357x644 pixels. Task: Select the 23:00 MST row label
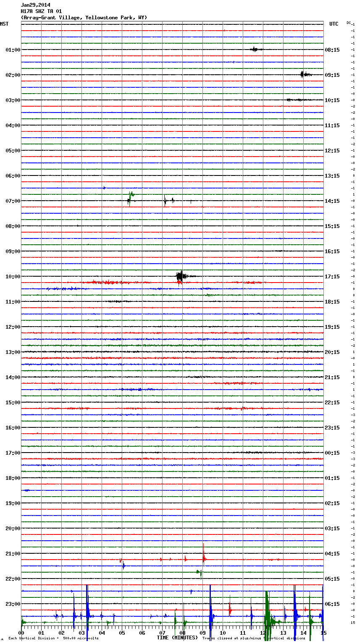[13, 604]
